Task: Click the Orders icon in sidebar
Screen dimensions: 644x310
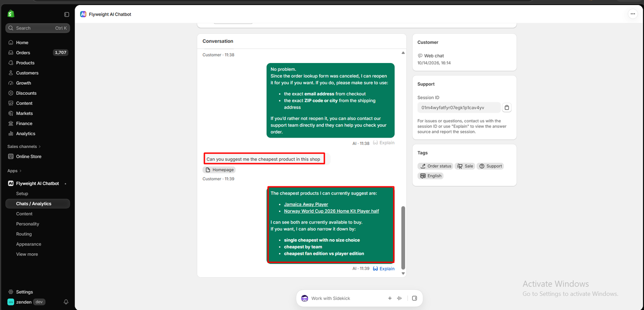Action: coord(11,52)
